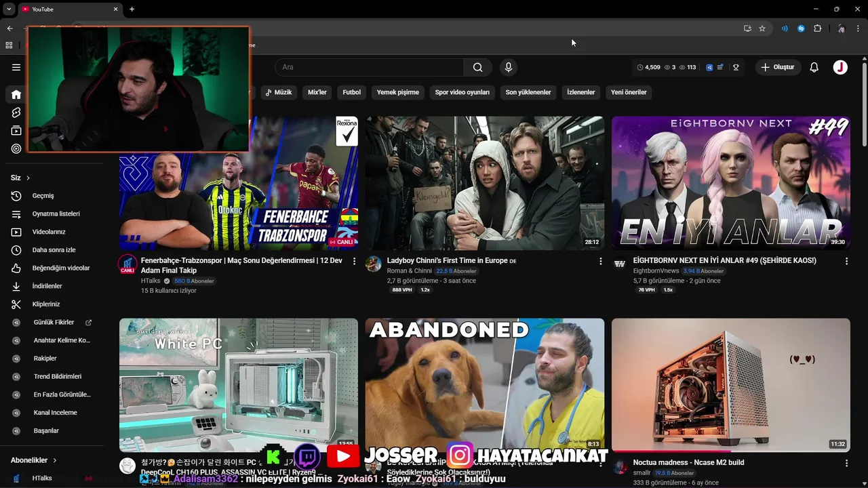Open the YouTube hamburger guide menu

click(16, 67)
